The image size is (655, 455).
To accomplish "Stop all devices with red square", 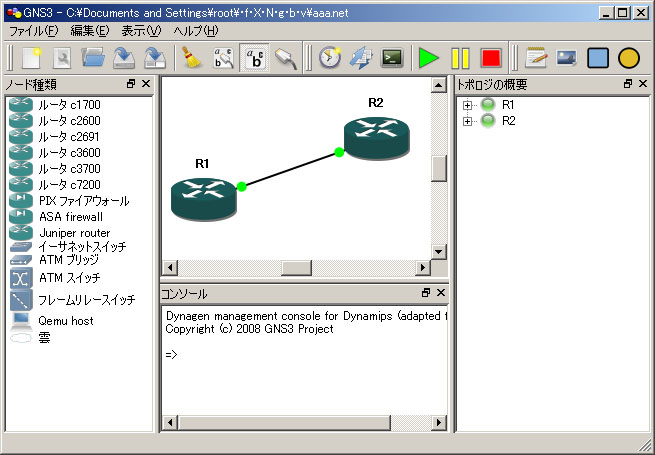I will point(491,58).
